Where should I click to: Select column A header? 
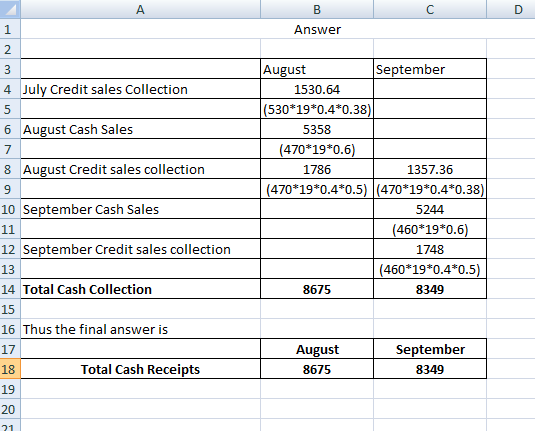point(140,9)
